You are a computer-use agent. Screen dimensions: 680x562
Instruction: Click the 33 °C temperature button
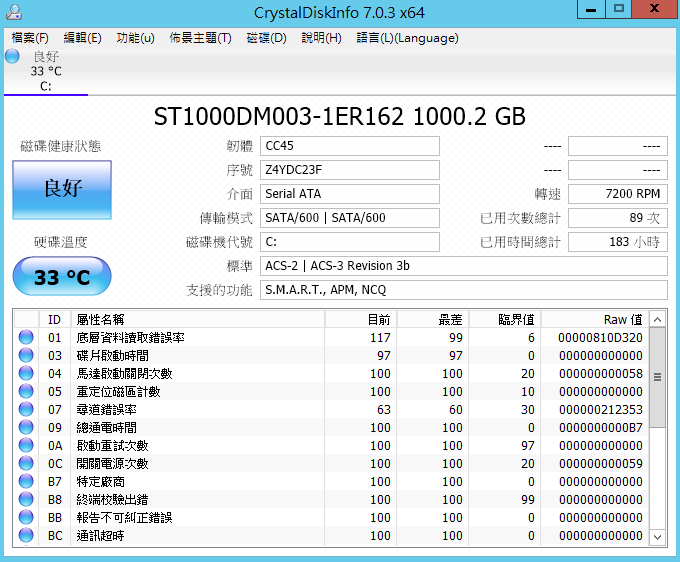(62, 277)
